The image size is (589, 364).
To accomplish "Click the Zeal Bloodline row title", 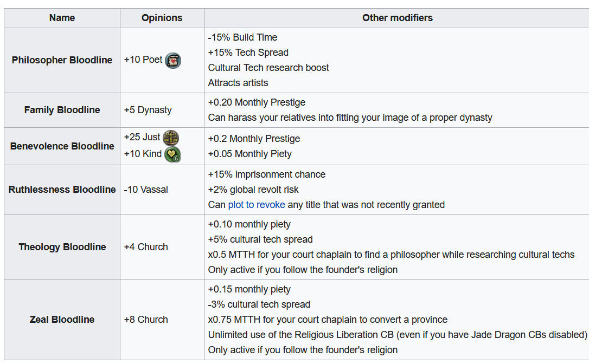I will tap(62, 320).
